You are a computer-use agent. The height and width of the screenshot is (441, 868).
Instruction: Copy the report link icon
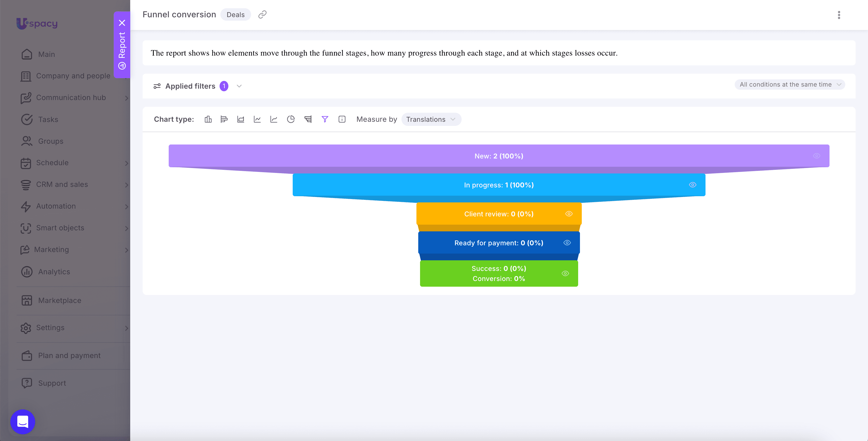[x=262, y=14]
